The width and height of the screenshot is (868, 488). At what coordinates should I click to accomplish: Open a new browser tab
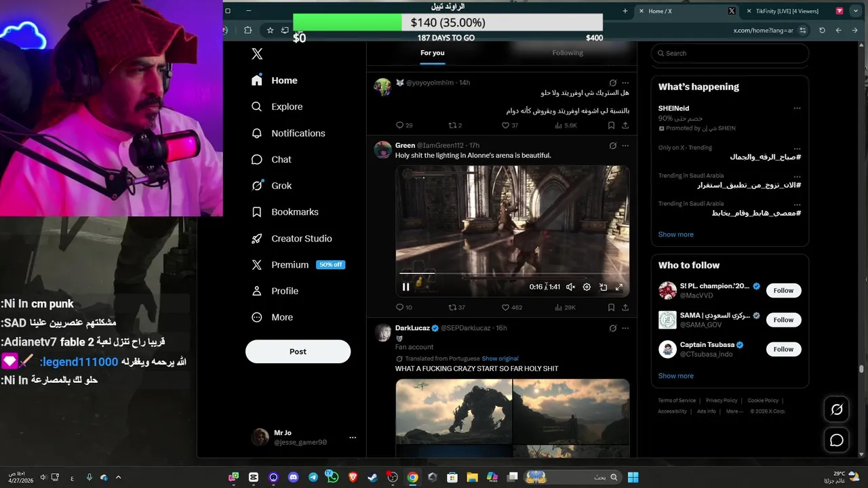[x=625, y=11]
